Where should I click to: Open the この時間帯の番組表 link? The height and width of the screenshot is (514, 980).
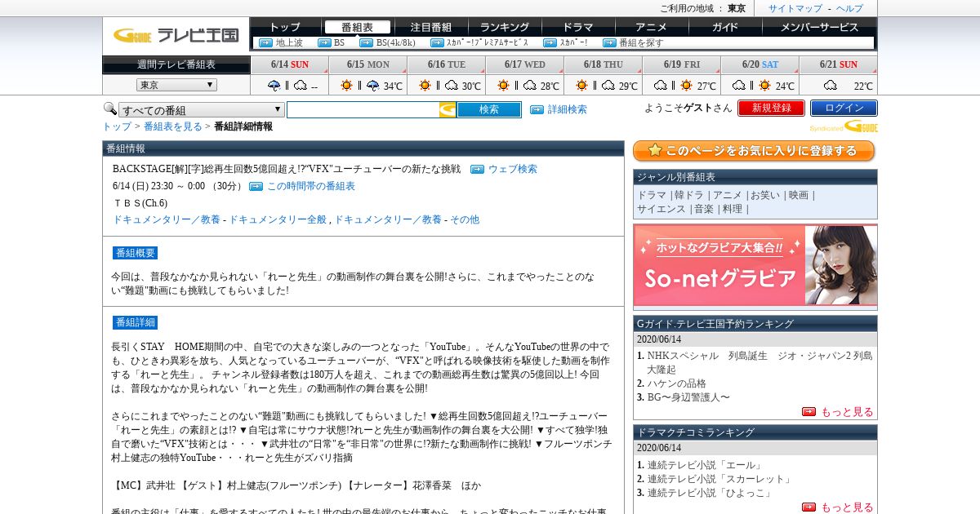click(x=311, y=186)
